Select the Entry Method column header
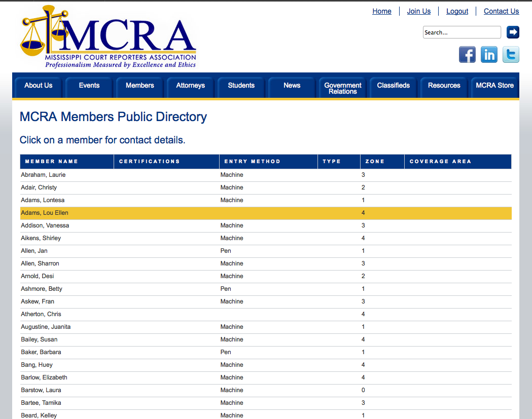Viewport: 532px width, 419px height. coord(252,162)
